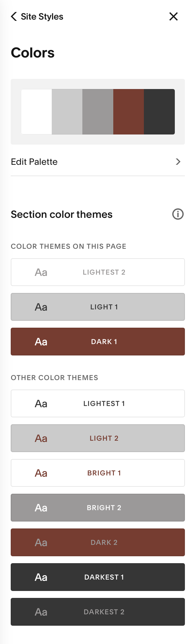Select the Darkest 1 color theme
Image resolution: width=195 pixels, height=644 pixels.
coord(98,577)
